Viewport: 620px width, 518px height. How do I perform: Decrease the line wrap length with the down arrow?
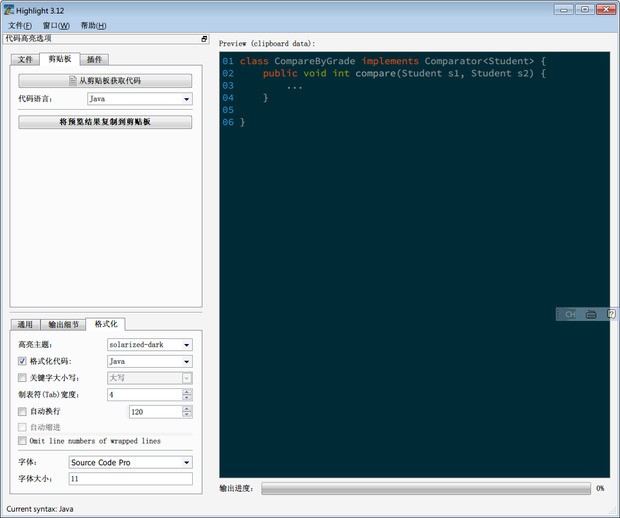point(187,414)
